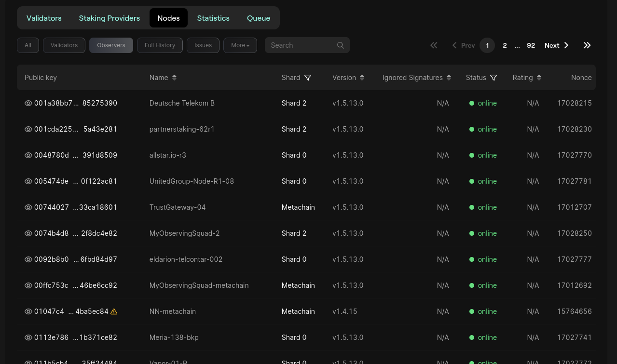Sort by Name column arrows
The height and width of the screenshot is (364, 617).
click(x=174, y=78)
